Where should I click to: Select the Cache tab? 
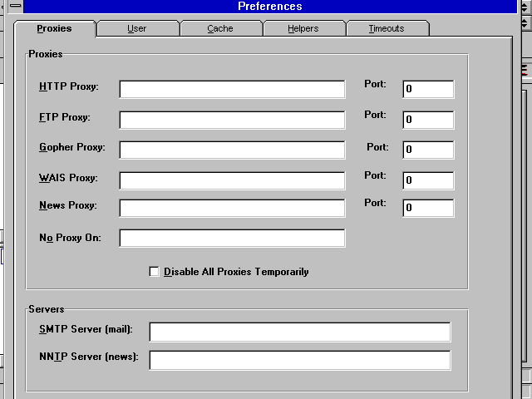pyautogui.click(x=220, y=28)
